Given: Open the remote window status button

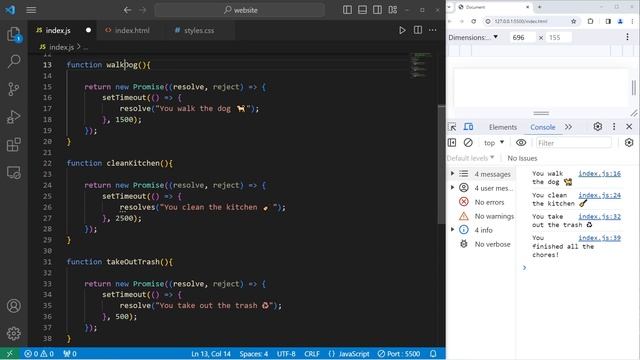Looking at the screenshot, I should [x=10, y=353].
